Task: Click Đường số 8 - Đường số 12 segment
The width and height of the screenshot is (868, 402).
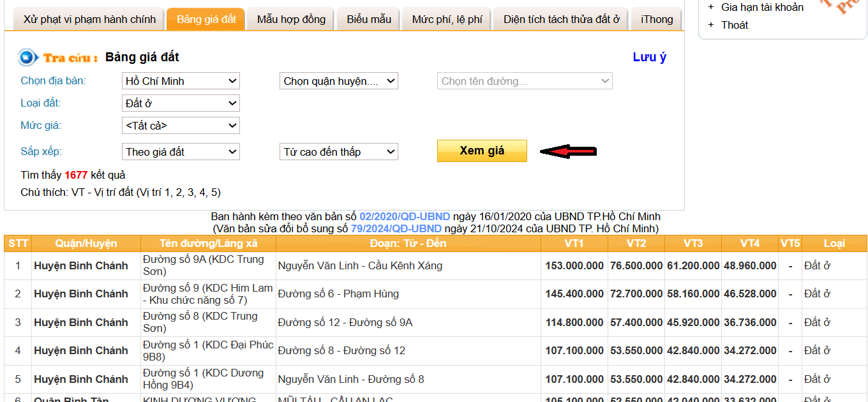Action: 341,350
